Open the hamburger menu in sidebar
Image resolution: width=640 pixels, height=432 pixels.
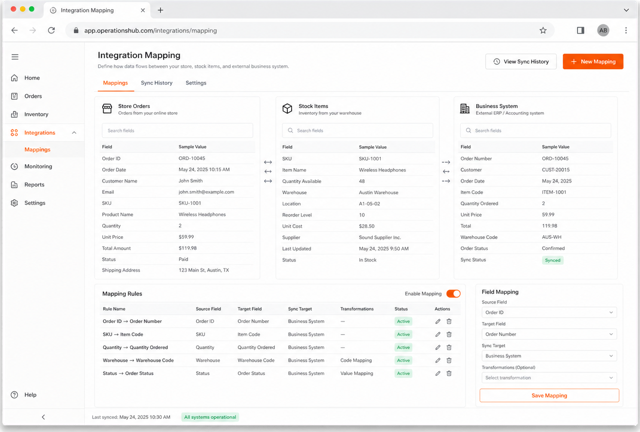click(15, 57)
